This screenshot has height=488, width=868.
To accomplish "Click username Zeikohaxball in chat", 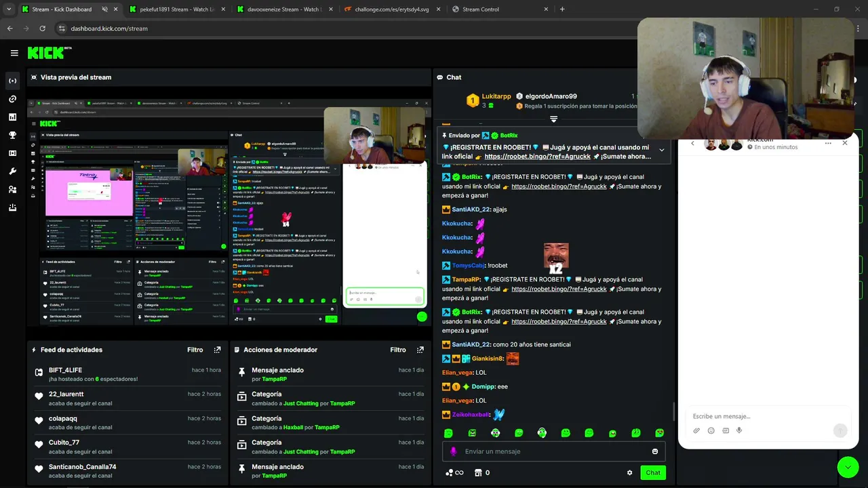I will click(471, 415).
